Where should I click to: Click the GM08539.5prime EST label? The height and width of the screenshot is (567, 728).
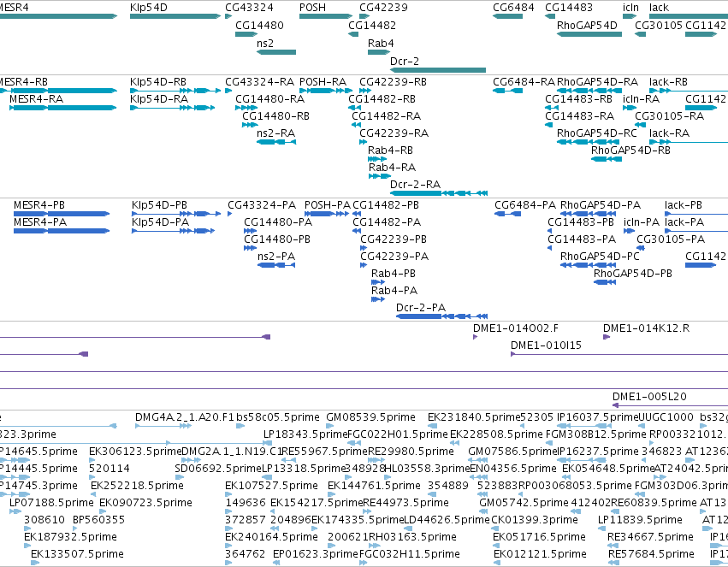pos(370,417)
